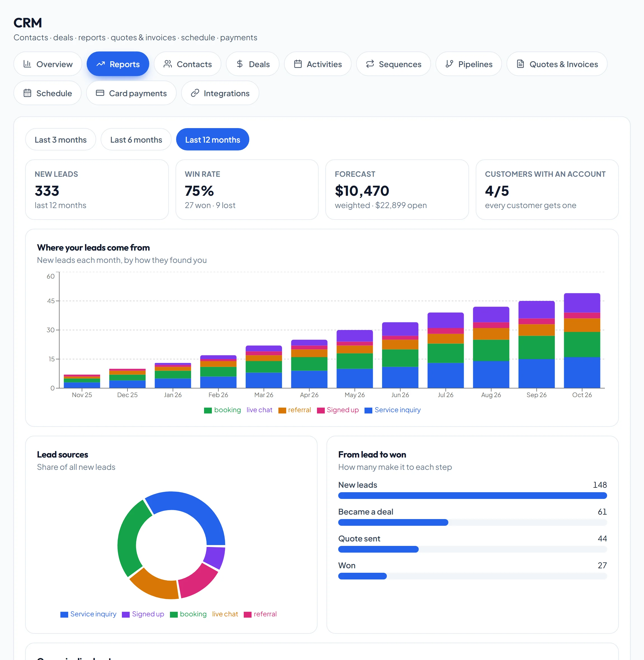Go to the Deals tab
The width and height of the screenshot is (644, 660).
pos(253,64)
